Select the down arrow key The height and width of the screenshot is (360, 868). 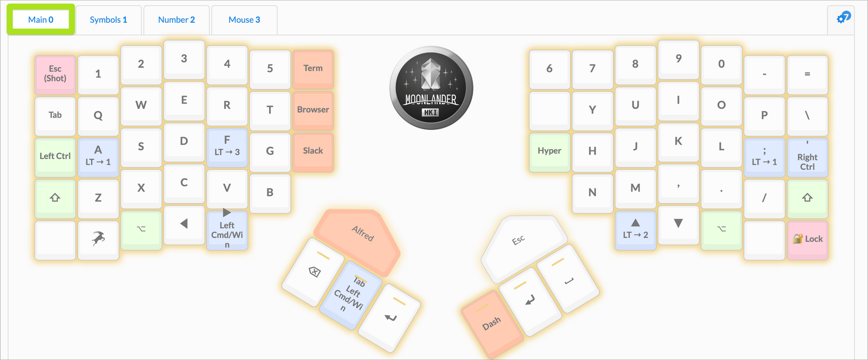[x=678, y=223]
